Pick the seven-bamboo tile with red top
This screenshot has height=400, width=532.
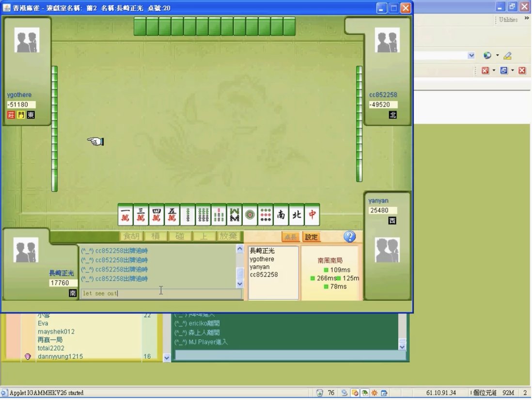pyautogui.click(x=219, y=215)
